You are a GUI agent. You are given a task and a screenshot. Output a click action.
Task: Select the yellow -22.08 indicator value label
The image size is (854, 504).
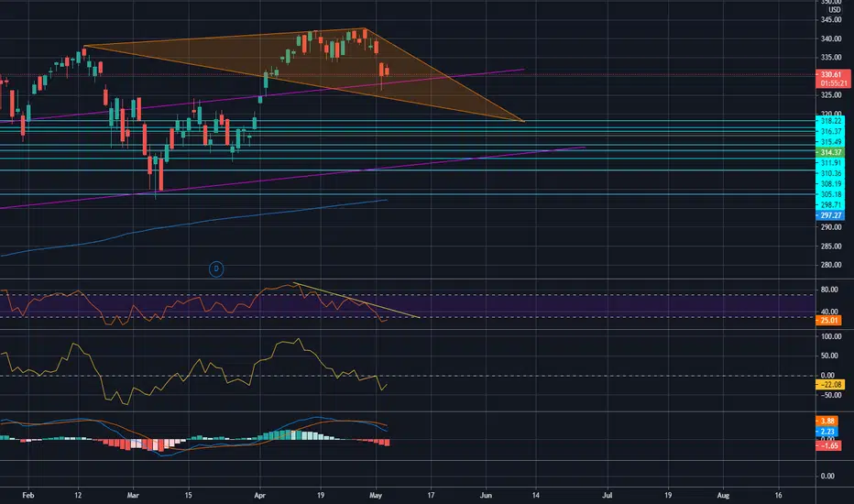point(830,385)
